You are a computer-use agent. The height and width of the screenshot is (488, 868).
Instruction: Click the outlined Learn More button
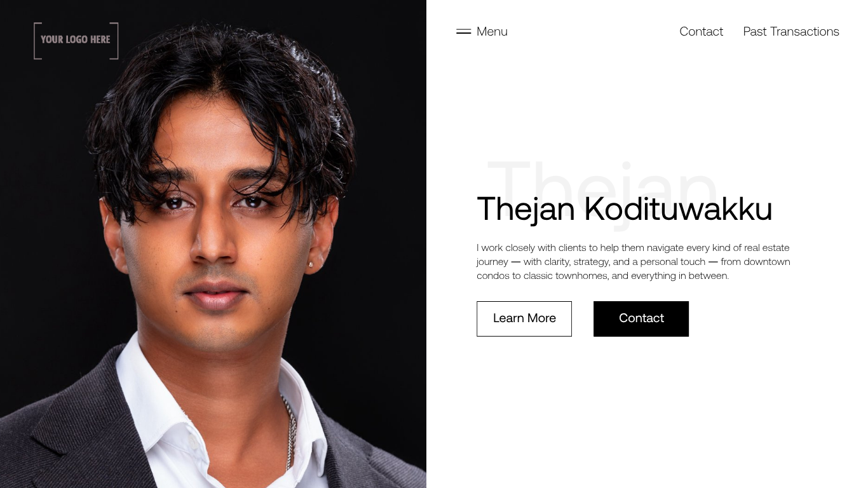coord(524,318)
